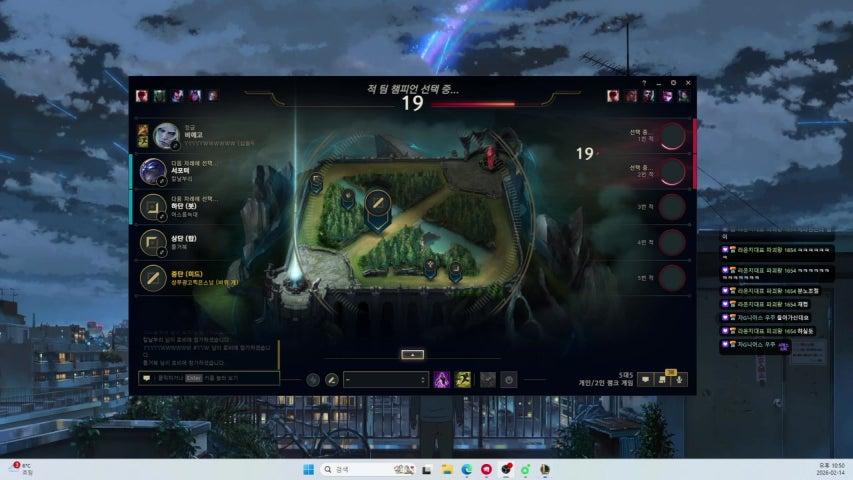Open File Explorer from the taskbar
This screenshot has height=480, width=853.
pyautogui.click(x=447, y=469)
